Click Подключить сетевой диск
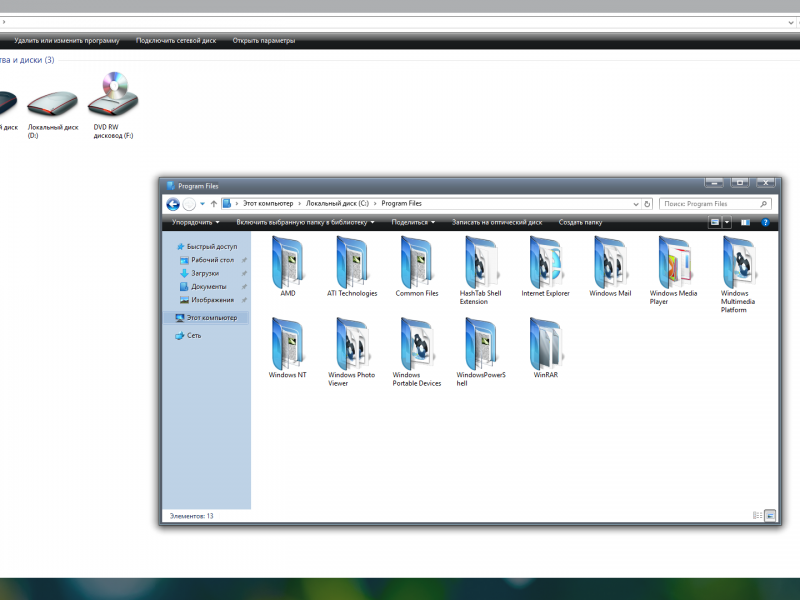 tap(176, 40)
